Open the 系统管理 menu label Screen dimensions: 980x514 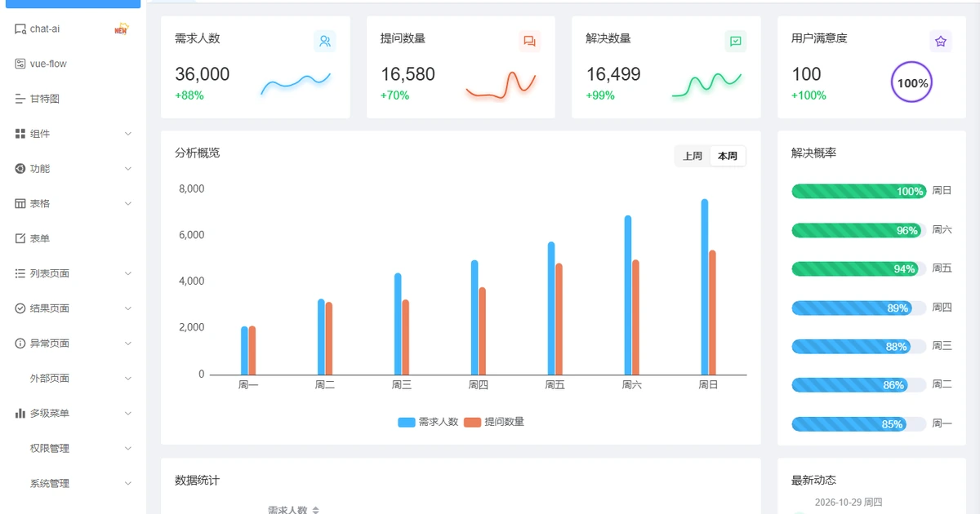(50, 483)
